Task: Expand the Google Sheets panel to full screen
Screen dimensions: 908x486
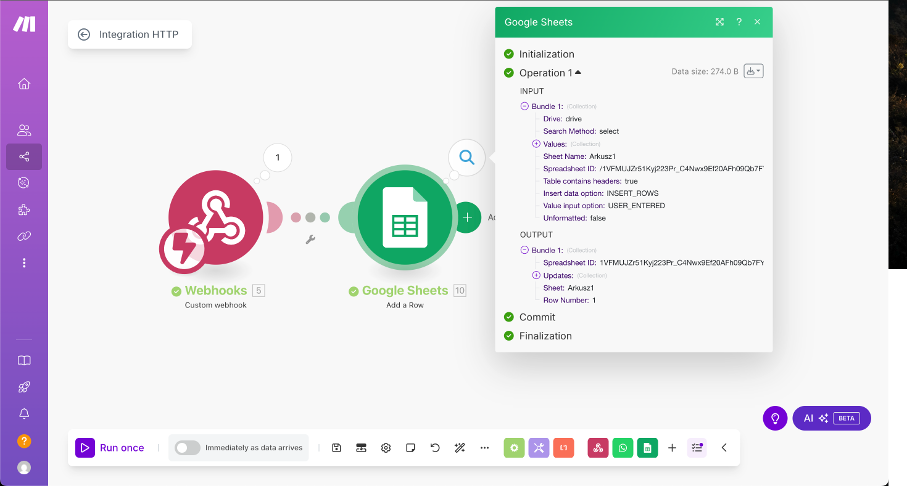Action: (x=720, y=22)
